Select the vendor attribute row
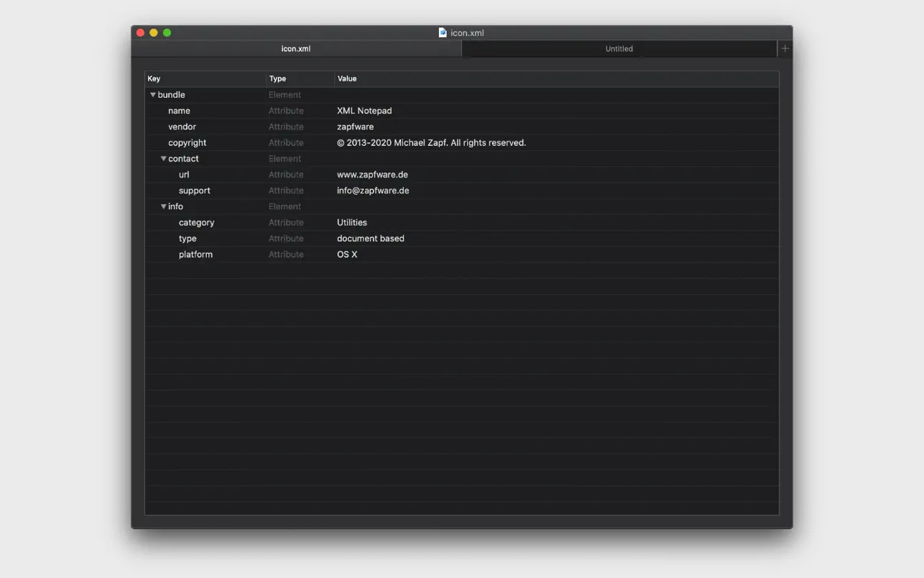 coord(182,127)
